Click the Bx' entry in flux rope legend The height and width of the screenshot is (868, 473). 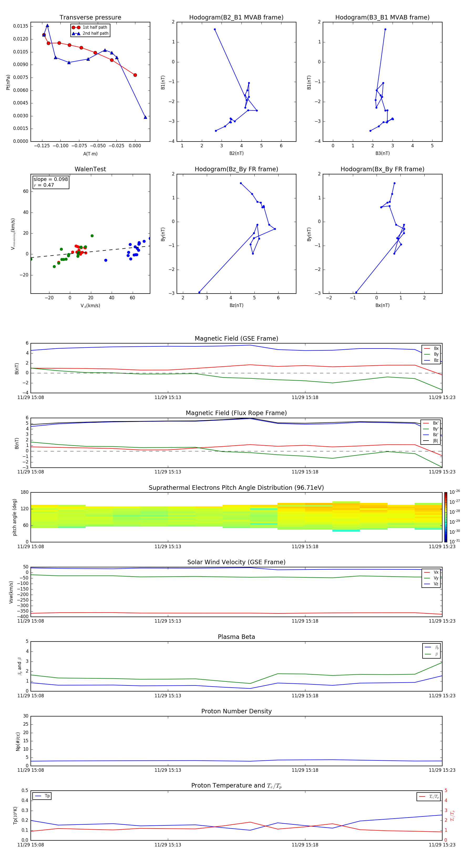tap(431, 423)
